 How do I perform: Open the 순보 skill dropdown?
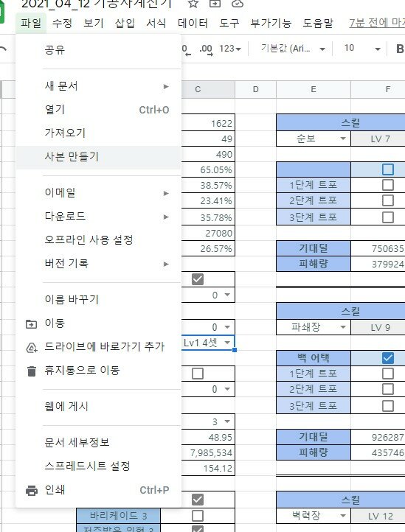point(343,139)
